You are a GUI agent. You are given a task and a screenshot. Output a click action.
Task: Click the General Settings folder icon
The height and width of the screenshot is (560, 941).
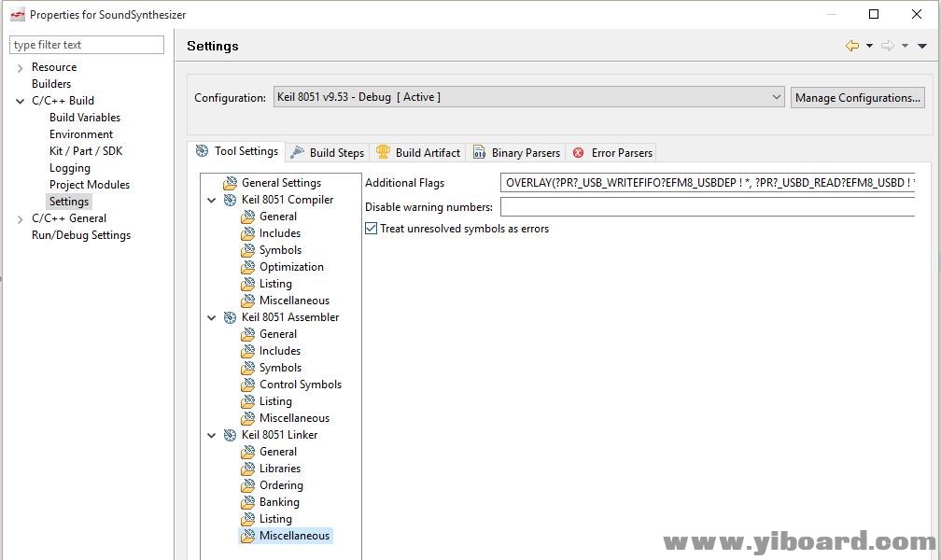pyautogui.click(x=230, y=183)
